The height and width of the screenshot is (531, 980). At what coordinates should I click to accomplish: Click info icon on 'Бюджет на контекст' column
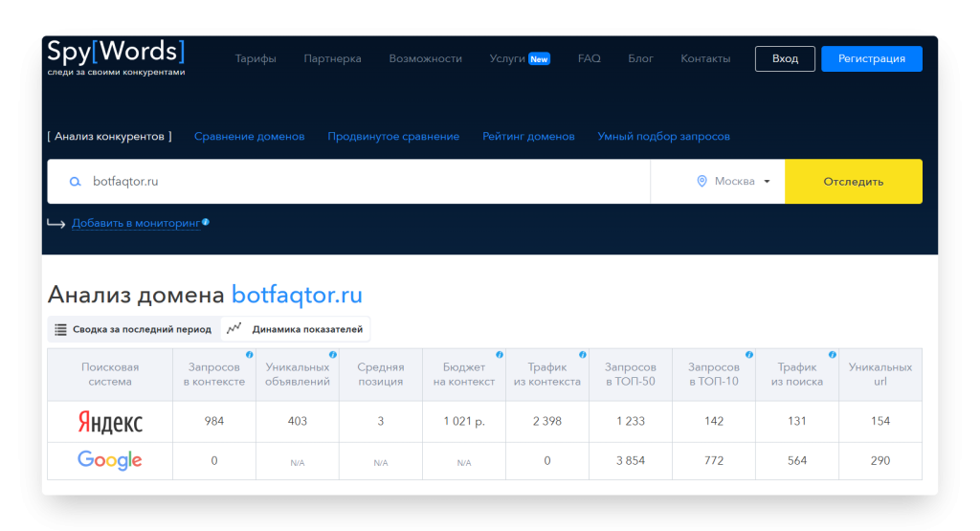500,355
